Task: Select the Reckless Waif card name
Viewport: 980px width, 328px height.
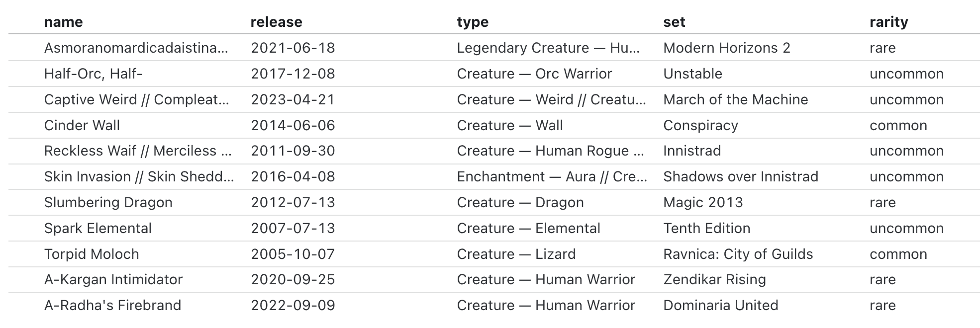Action: tap(137, 151)
